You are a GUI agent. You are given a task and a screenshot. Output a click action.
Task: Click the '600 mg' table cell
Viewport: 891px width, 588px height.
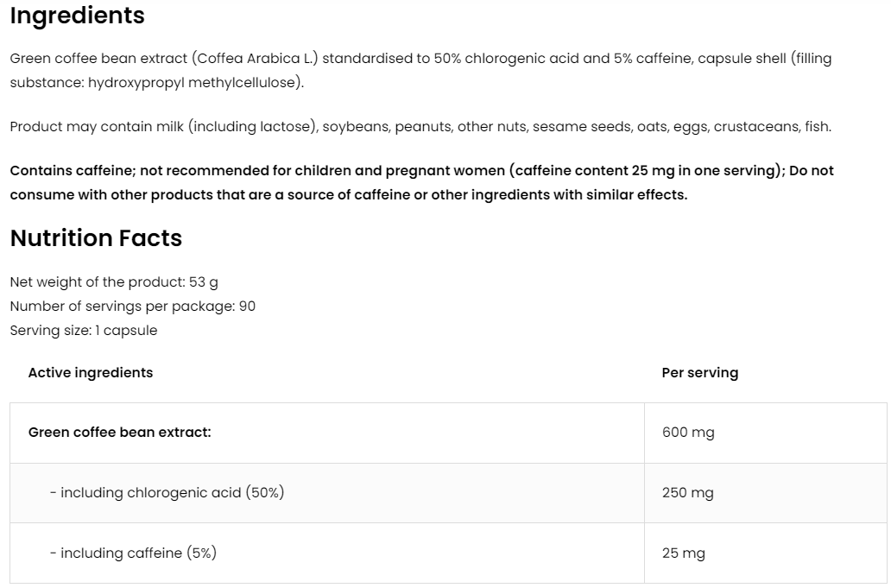pyautogui.click(x=688, y=433)
